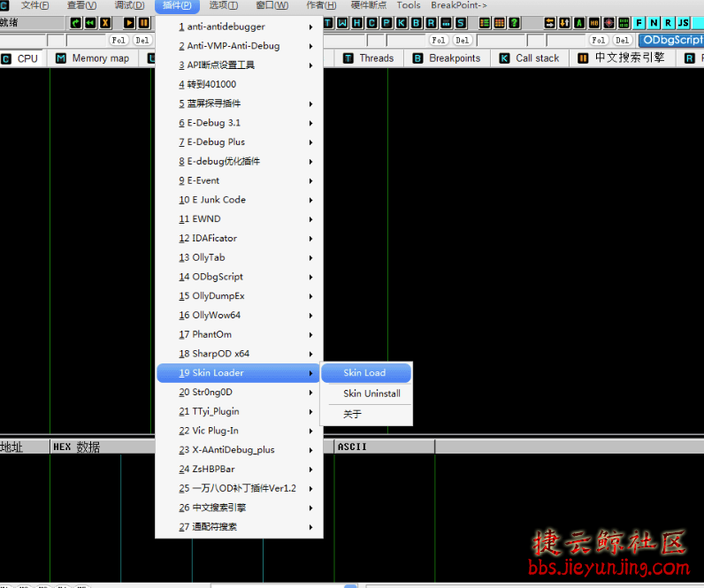The width and height of the screenshot is (704, 588).
Task: Switch to the Breakpoints tab
Action: coord(447,58)
